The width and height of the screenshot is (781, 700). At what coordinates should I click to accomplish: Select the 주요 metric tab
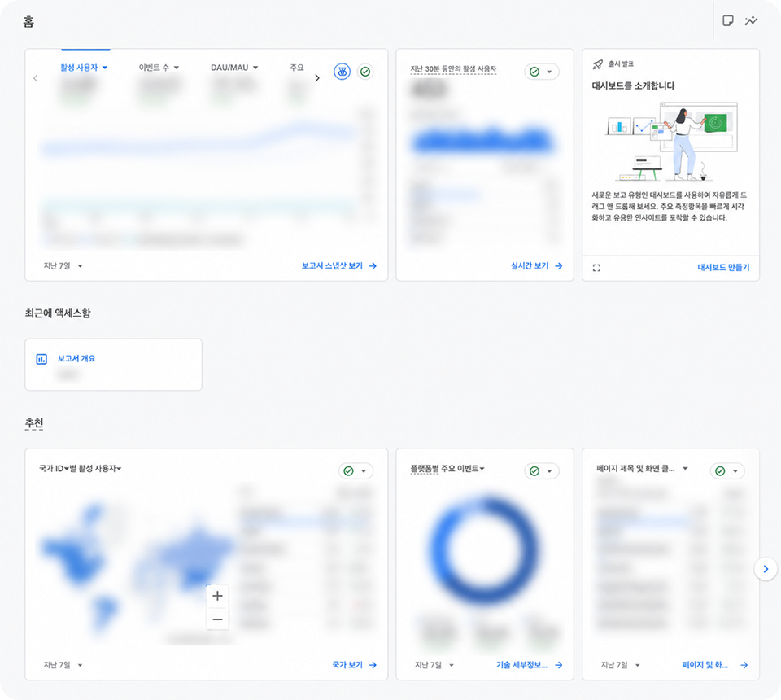[x=297, y=68]
